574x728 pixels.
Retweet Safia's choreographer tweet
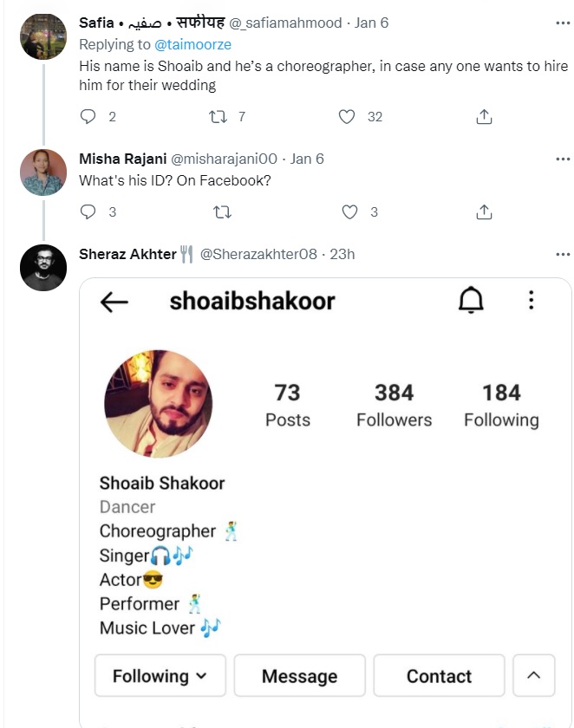(218, 116)
